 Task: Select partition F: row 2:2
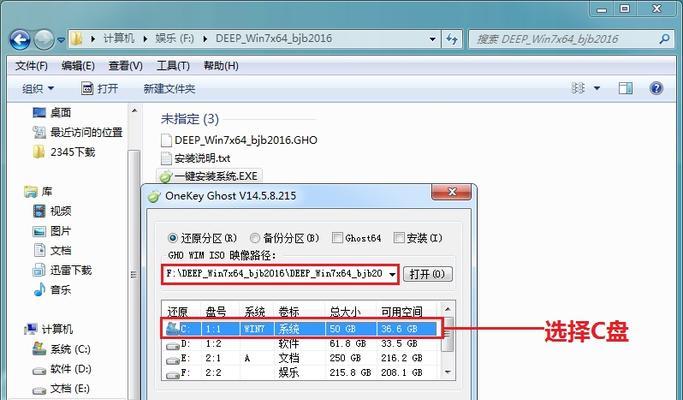tap(301, 373)
